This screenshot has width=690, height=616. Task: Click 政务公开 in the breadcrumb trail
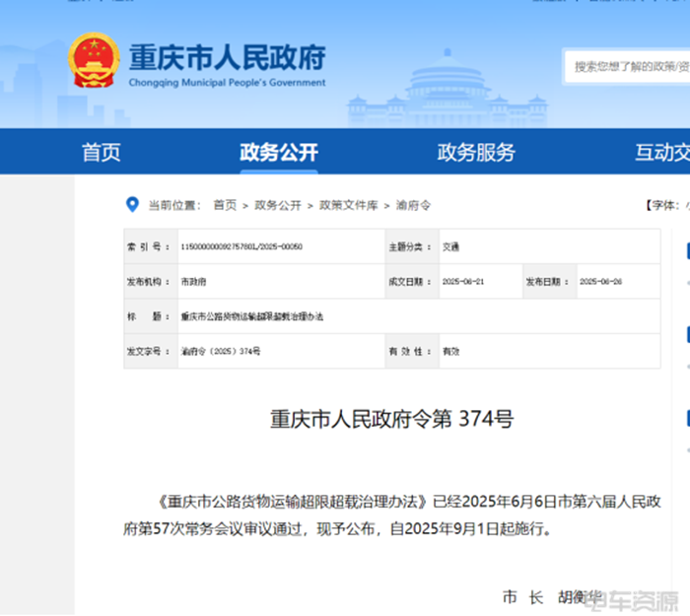coord(277,206)
